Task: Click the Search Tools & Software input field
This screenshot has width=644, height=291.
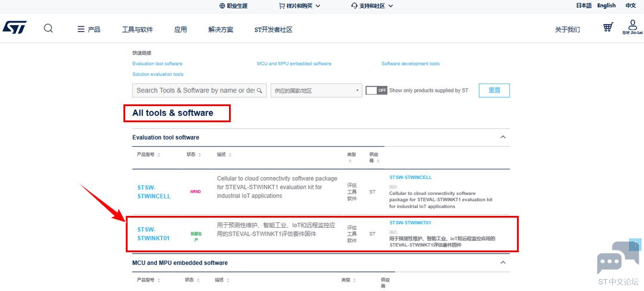Action: (x=195, y=91)
